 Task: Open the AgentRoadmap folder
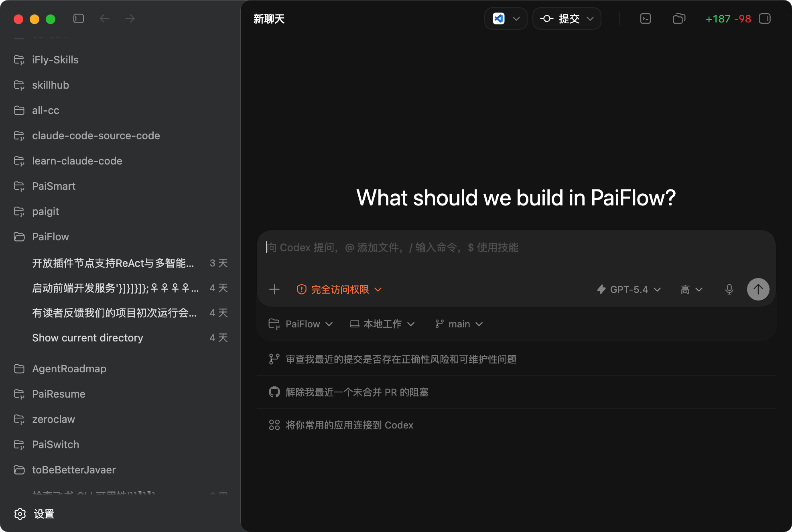coord(120,369)
